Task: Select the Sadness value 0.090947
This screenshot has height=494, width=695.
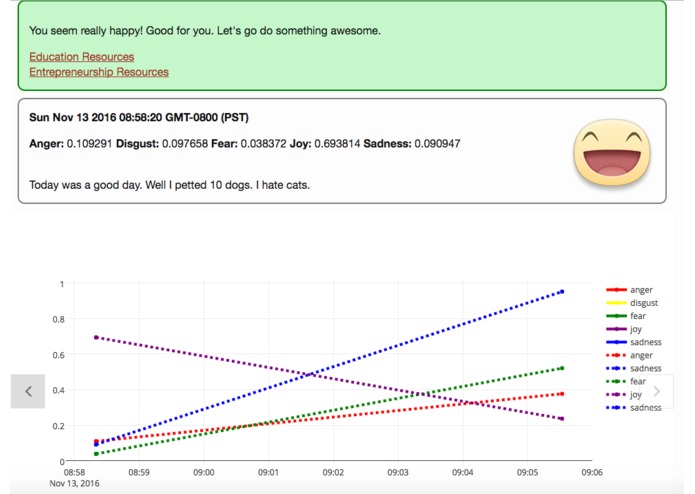Action: click(437, 144)
